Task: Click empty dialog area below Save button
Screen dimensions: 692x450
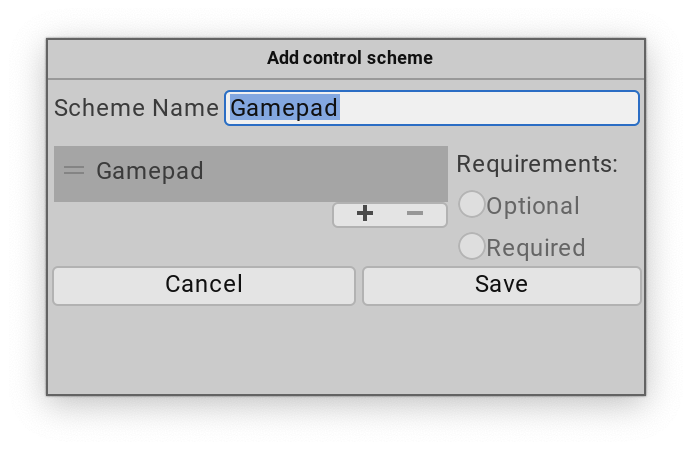Action: tap(501, 350)
